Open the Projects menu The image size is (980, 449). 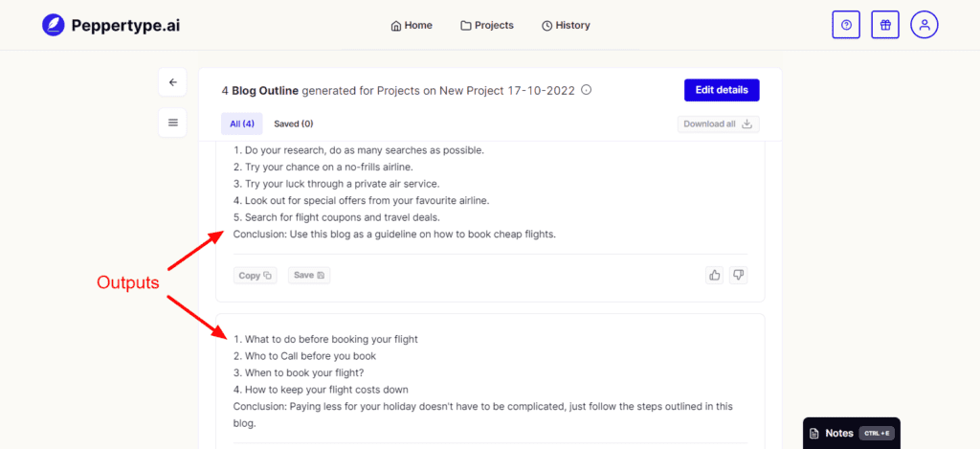[x=487, y=25]
